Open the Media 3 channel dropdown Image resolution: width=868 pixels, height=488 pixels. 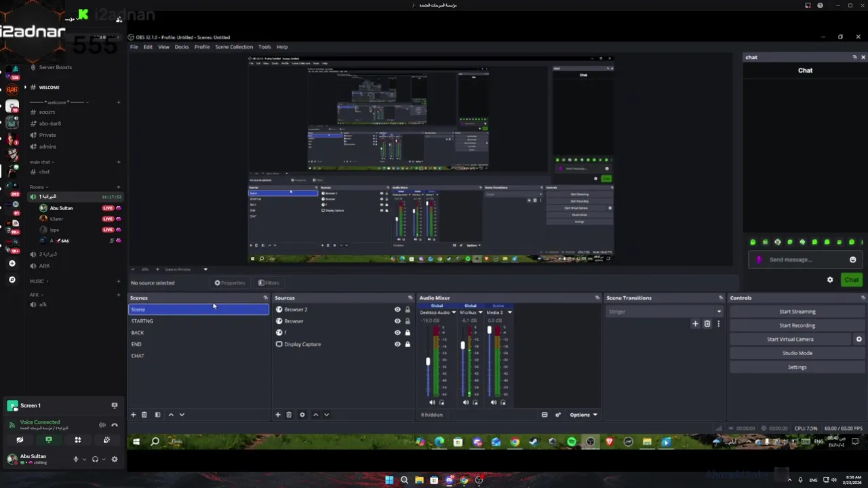tap(509, 312)
